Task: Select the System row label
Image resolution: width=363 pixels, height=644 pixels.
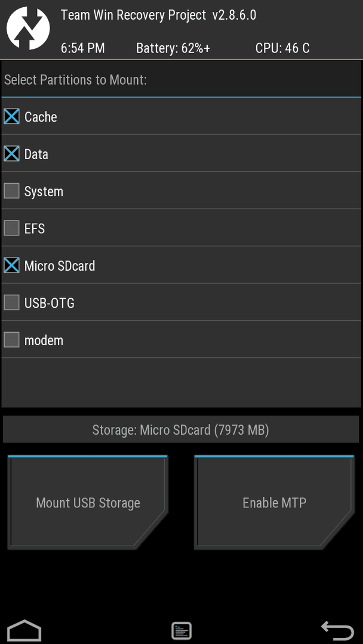Action: point(44,192)
